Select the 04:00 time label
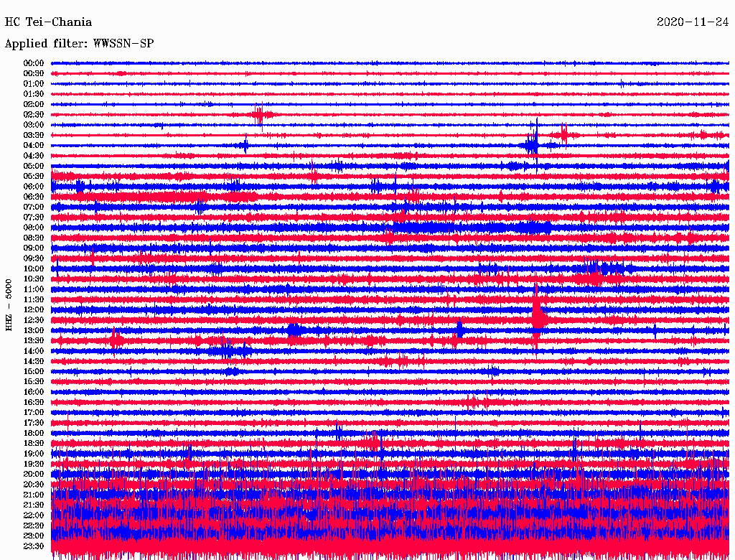This screenshot has height=560, width=735. click(x=34, y=146)
